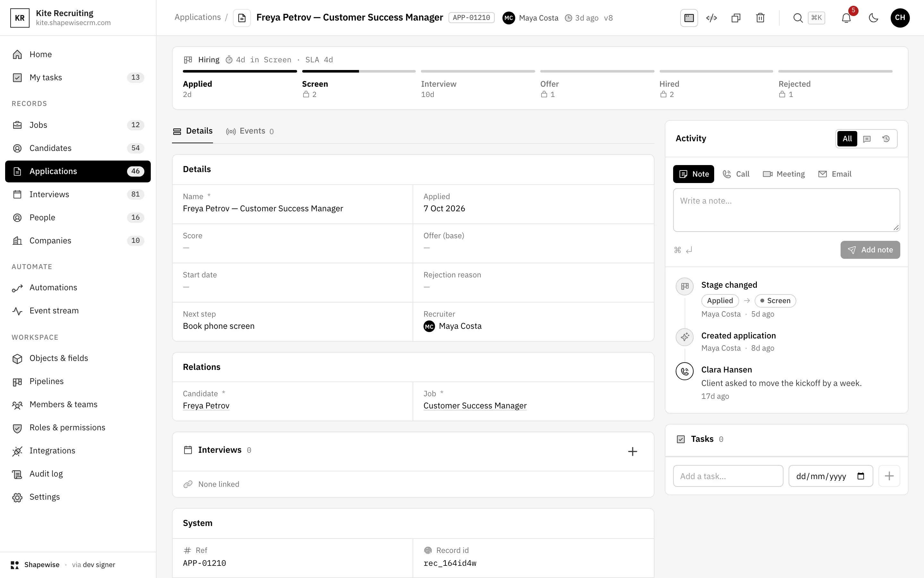Open the CH user avatar menu
Image resolution: width=924 pixels, height=578 pixels.
click(x=900, y=18)
